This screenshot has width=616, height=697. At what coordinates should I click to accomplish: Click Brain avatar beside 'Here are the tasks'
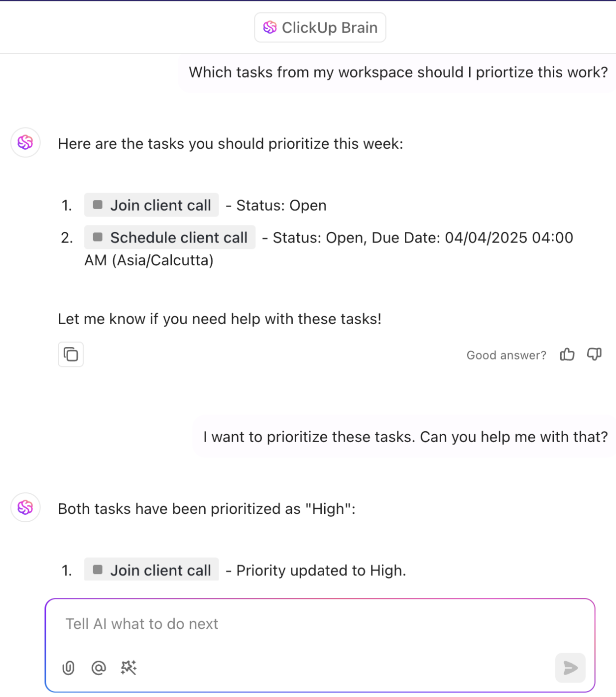point(25,143)
